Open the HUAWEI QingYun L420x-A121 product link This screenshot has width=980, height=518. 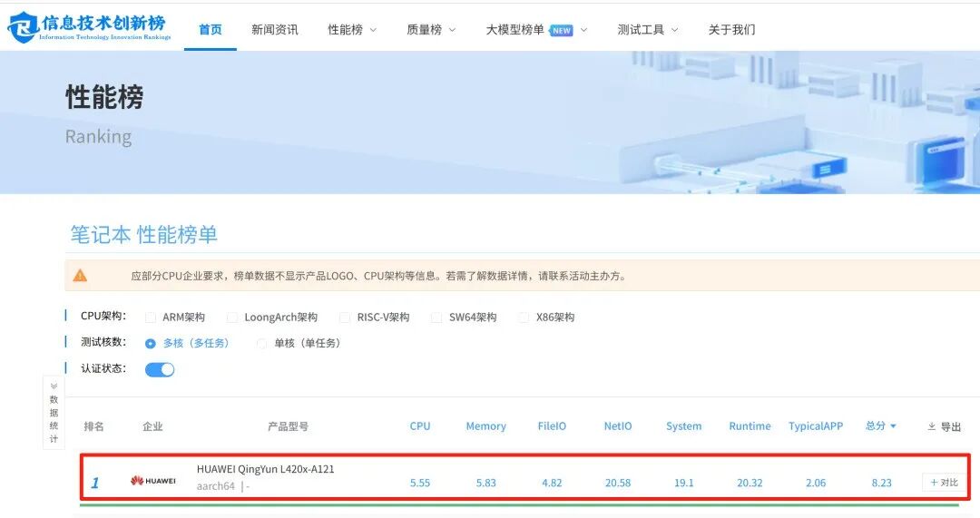click(265, 469)
